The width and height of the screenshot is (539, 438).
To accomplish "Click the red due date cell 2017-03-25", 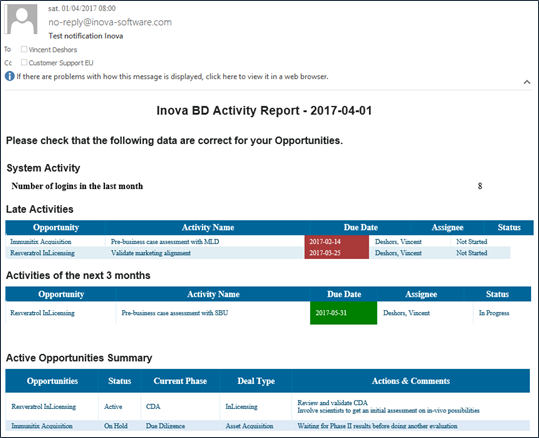I will (x=337, y=253).
